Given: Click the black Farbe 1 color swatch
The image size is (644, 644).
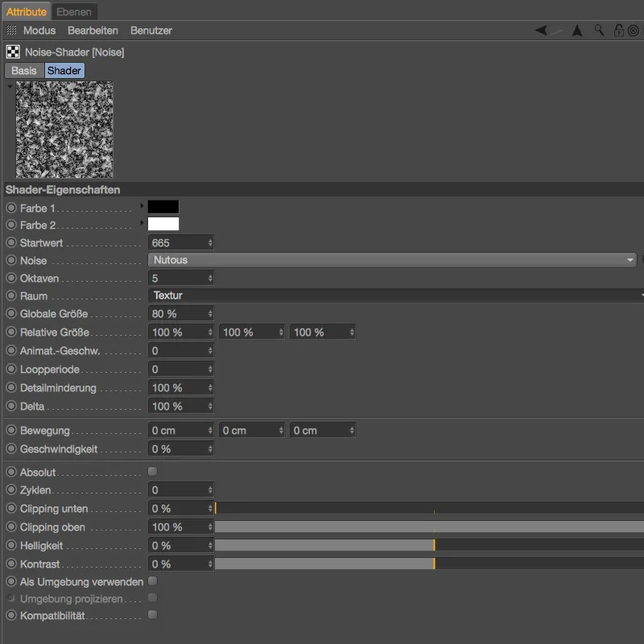Looking at the screenshot, I should (x=163, y=207).
